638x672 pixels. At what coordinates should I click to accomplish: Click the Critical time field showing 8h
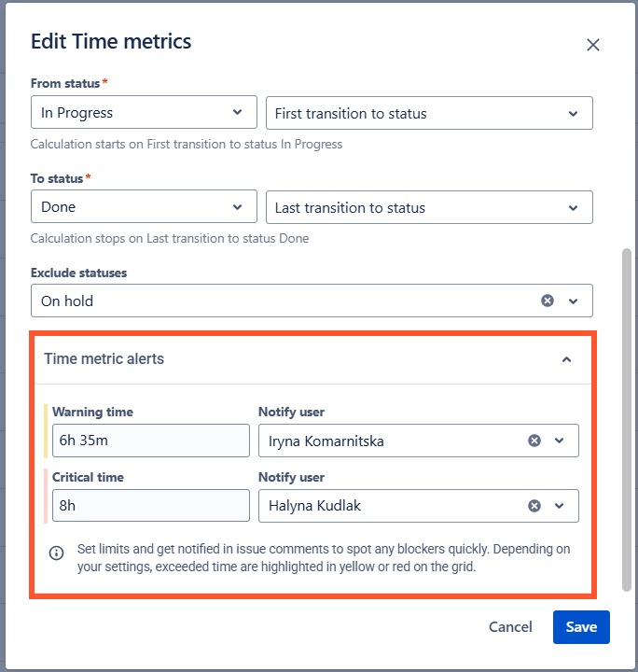150,506
